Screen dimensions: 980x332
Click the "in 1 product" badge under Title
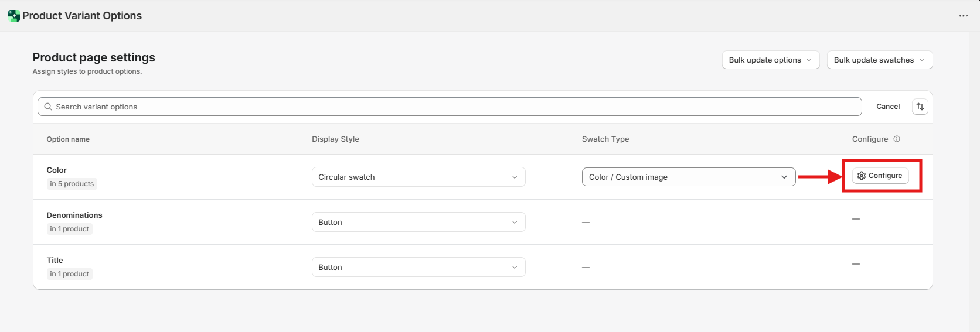click(69, 274)
